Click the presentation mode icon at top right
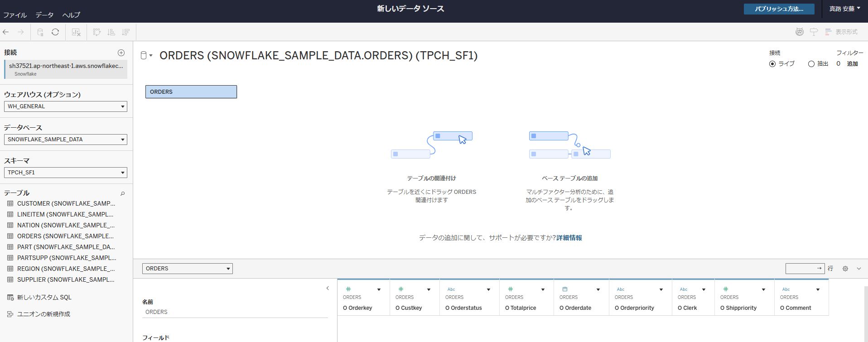 [814, 32]
